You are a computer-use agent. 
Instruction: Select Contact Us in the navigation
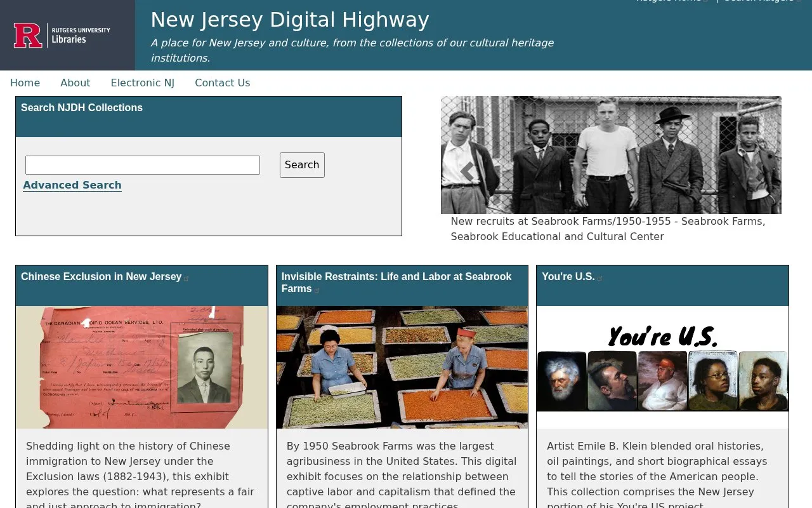223,83
